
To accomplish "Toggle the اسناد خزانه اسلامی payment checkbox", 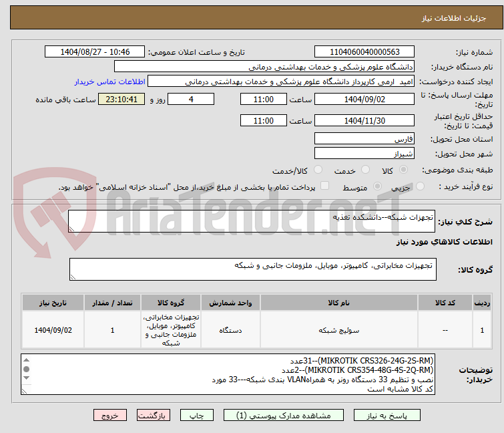I will tap(325, 186).
